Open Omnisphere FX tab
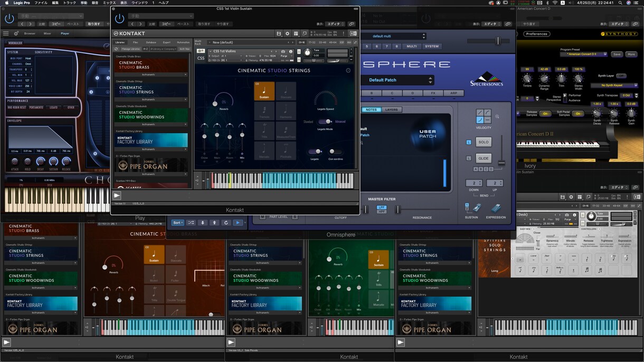Screen dimensions: 644x362 433,93
